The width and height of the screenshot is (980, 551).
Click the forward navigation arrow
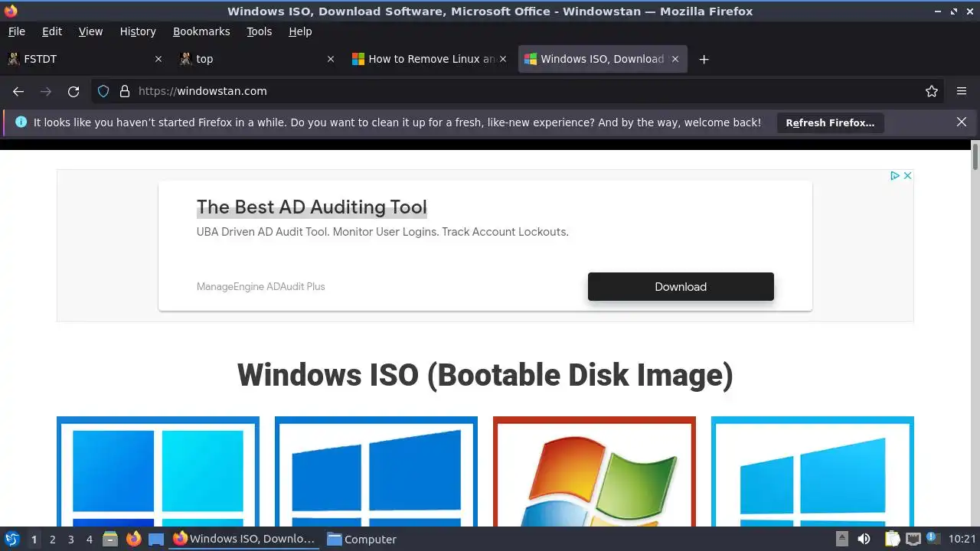[x=46, y=91]
